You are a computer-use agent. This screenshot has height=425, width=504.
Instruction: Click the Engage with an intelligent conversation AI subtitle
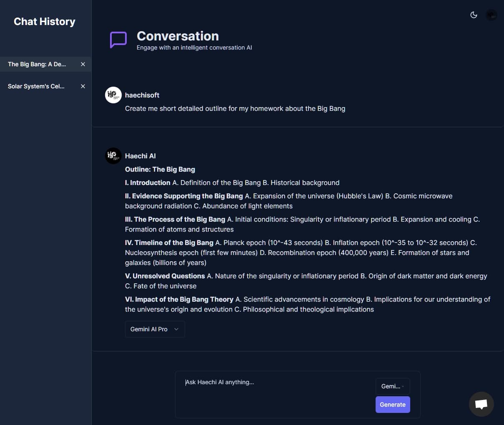[194, 47]
